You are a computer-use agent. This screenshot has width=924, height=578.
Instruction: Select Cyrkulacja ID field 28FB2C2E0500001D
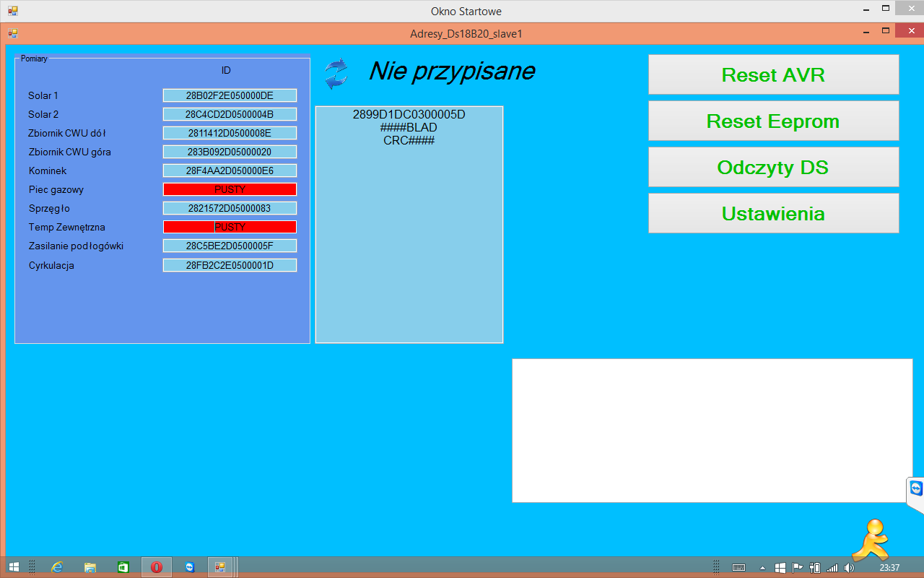[230, 265]
